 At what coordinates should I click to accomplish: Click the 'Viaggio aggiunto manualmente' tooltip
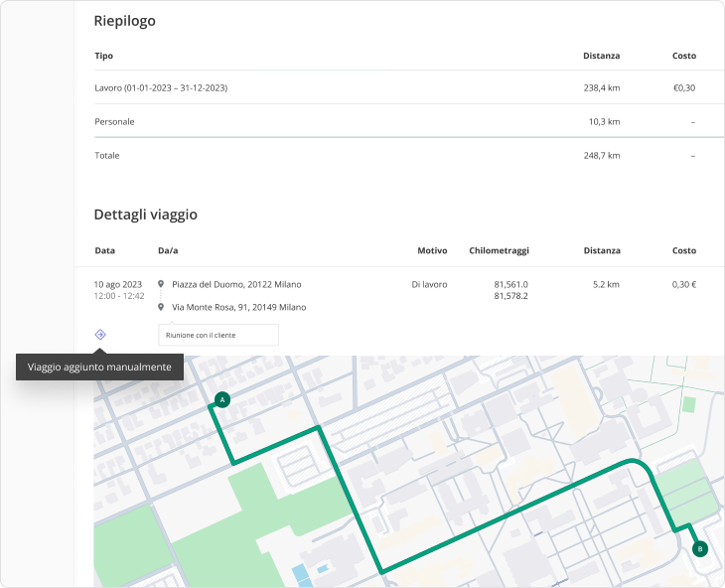point(99,367)
